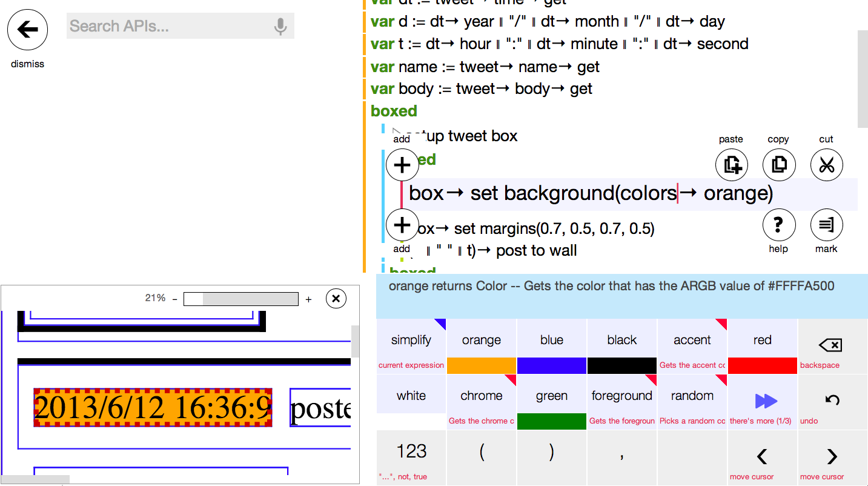Add a line below with lower plus button
The image size is (868, 486).
[x=402, y=225]
